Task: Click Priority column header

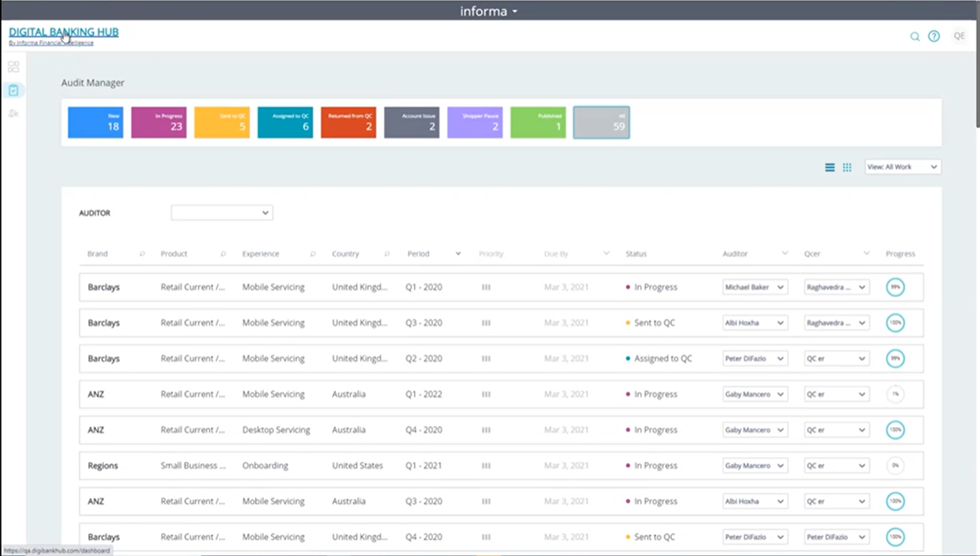Action: pyautogui.click(x=491, y=254)
